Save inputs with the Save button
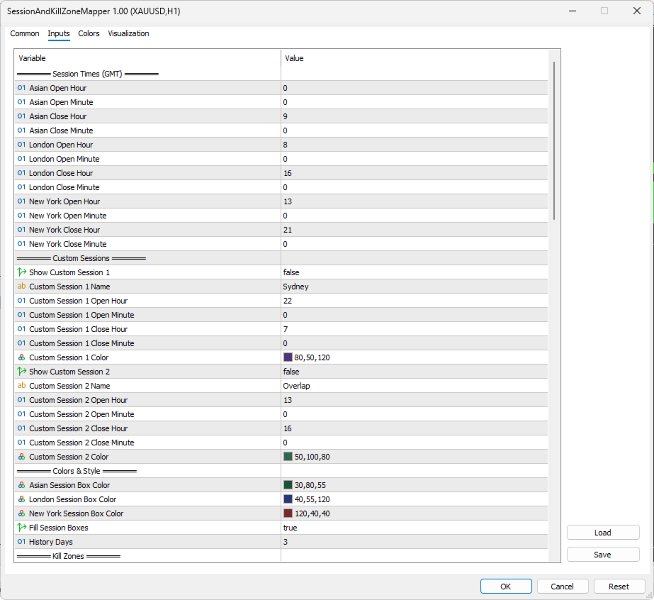The height and width of the screenshot is (600, 654). click(x=603, y=555)
